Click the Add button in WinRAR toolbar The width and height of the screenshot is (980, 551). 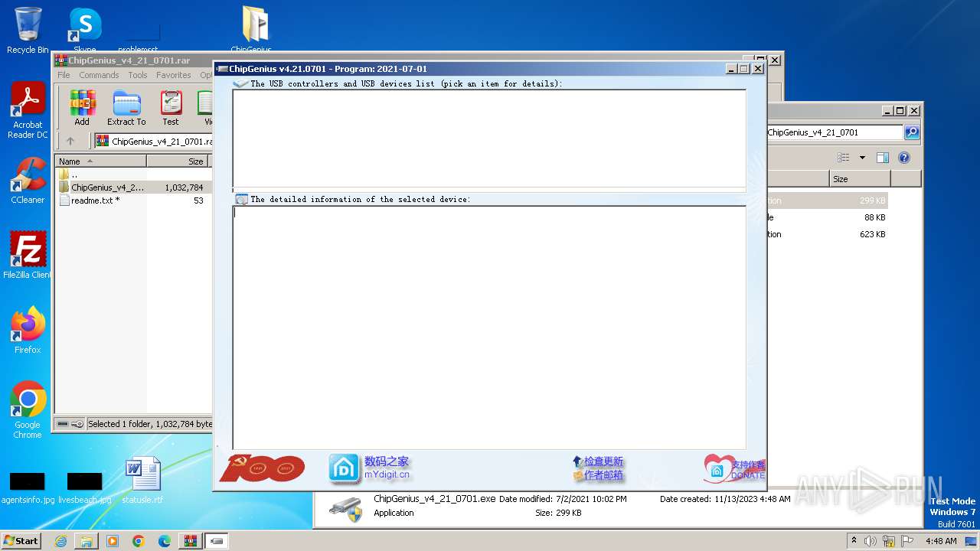pyautogui.click(x=82, y=108)
